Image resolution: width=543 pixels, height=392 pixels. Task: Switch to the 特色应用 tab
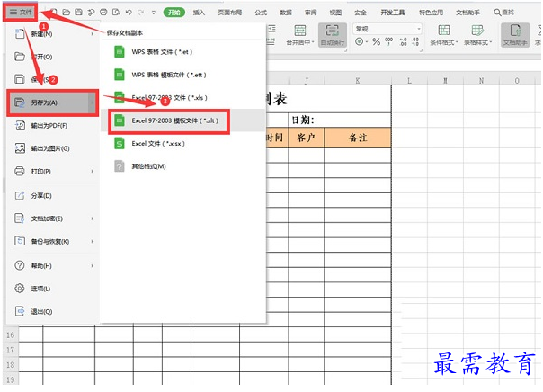432,13
